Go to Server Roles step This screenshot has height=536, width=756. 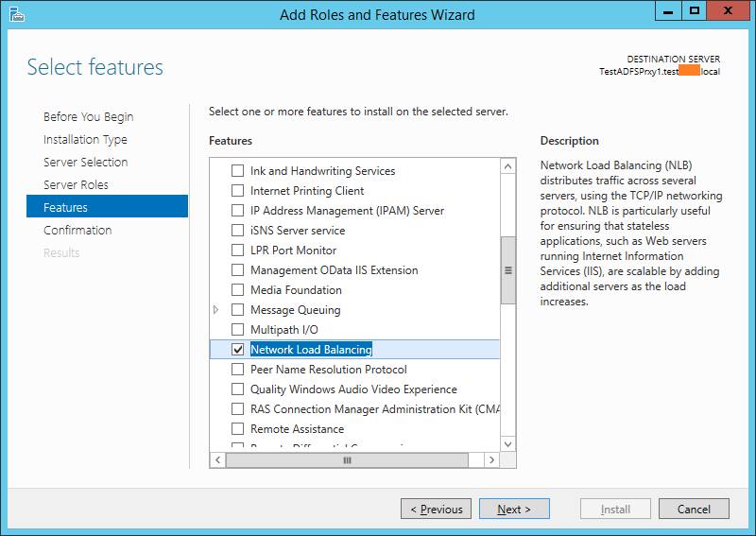coord(76,185)
